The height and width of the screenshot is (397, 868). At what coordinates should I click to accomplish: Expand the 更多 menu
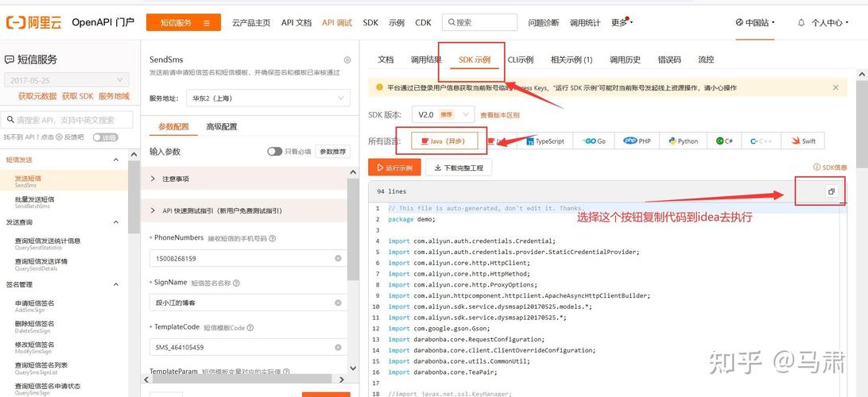coord(622,23)
